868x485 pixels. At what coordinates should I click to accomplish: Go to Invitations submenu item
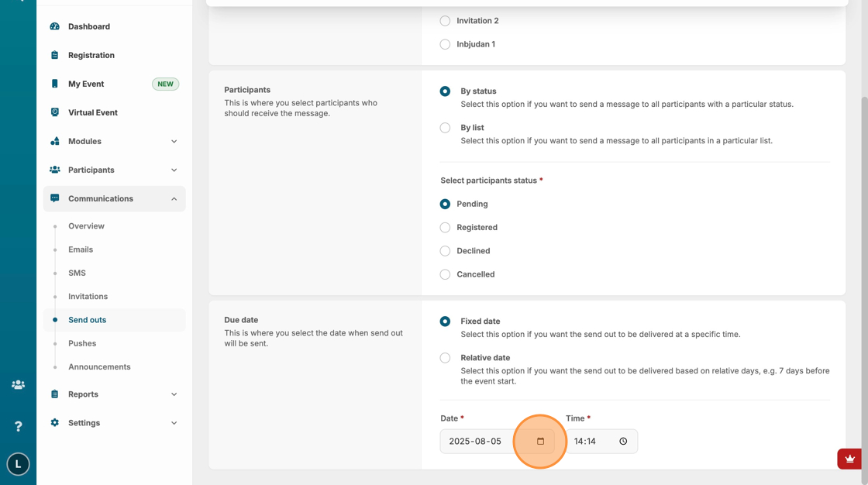tap(88, 297)
